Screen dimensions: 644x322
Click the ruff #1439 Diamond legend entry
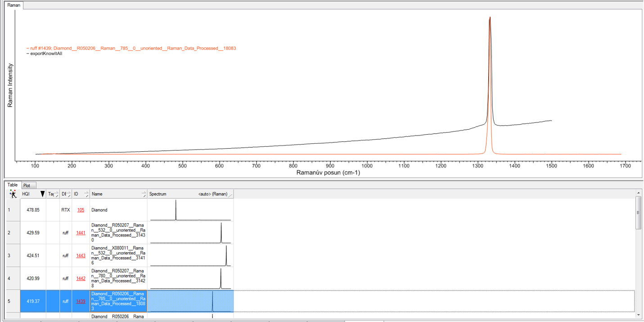[131, 48]
